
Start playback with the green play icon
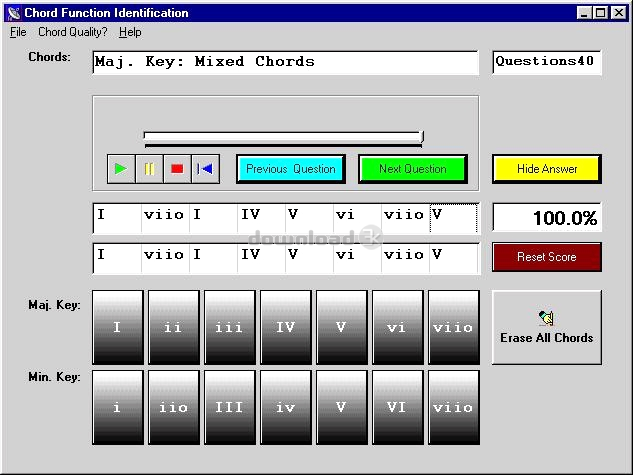pyautogui.click(x=121, y=169)
